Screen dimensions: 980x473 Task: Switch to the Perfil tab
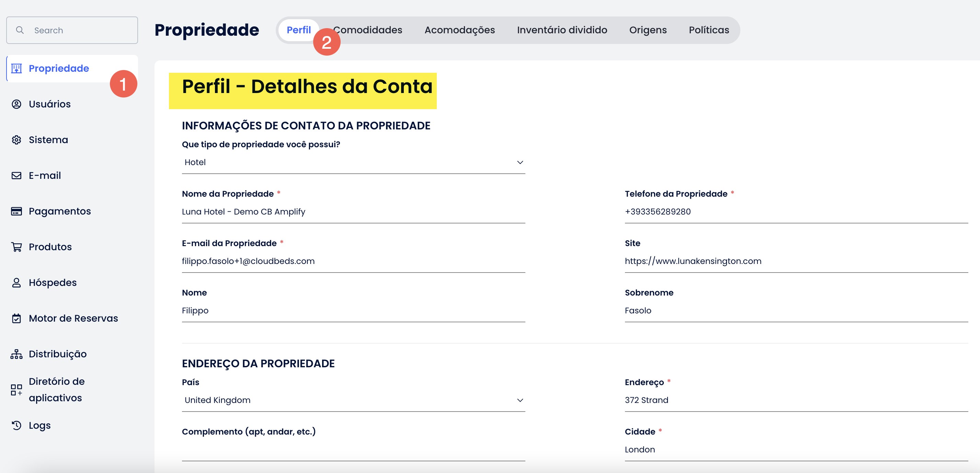[x=299, y=30]
